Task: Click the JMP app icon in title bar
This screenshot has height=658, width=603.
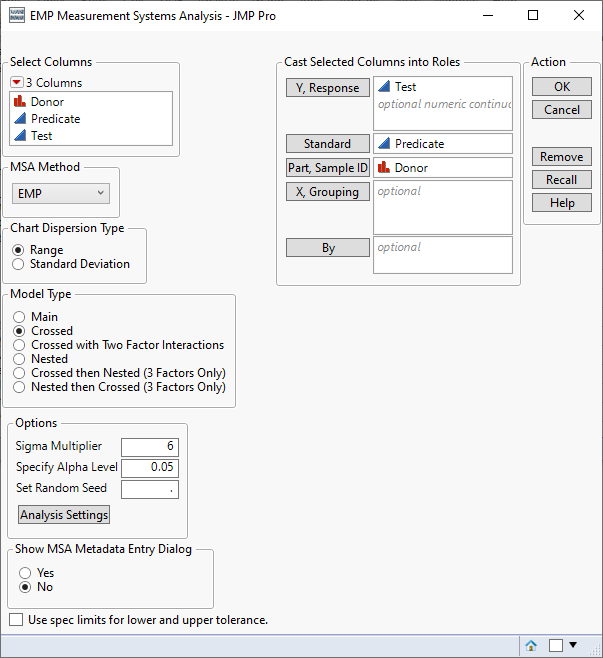Action: tap(13, 16)
